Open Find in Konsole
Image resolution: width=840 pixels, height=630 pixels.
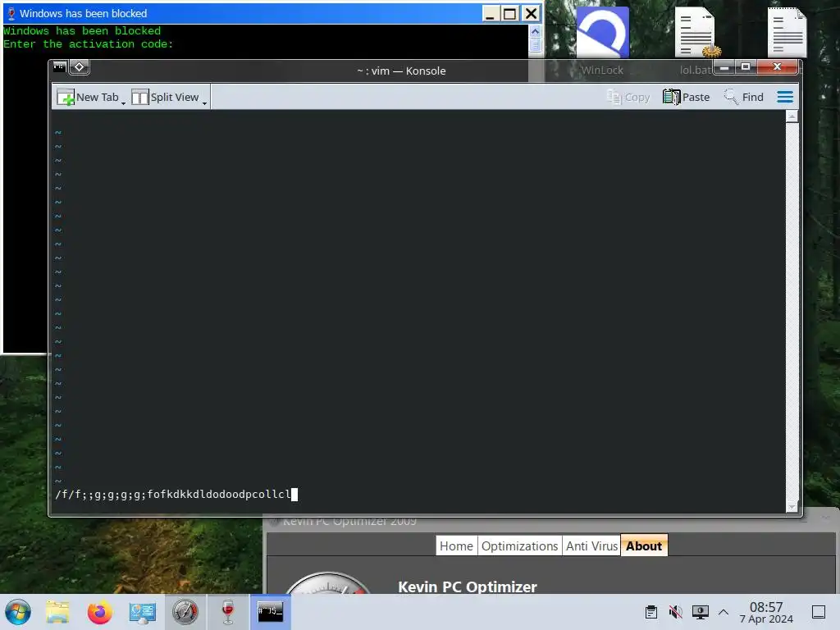[x=743, y=97]
